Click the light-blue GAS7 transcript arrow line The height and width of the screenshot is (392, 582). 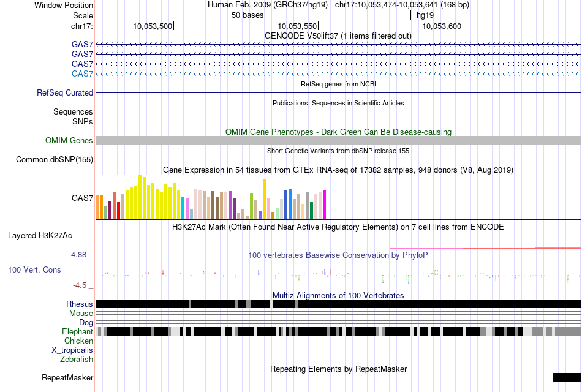pyautogui.click(x=338, y=74)
